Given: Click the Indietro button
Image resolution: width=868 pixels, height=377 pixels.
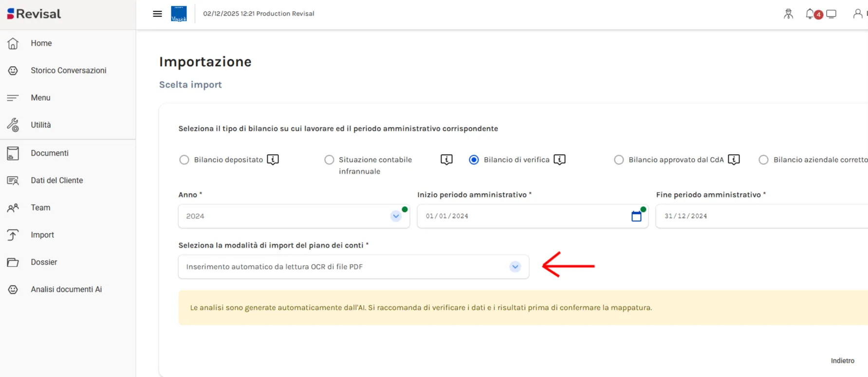Looking at the screenshot, I should pos(842,360).
